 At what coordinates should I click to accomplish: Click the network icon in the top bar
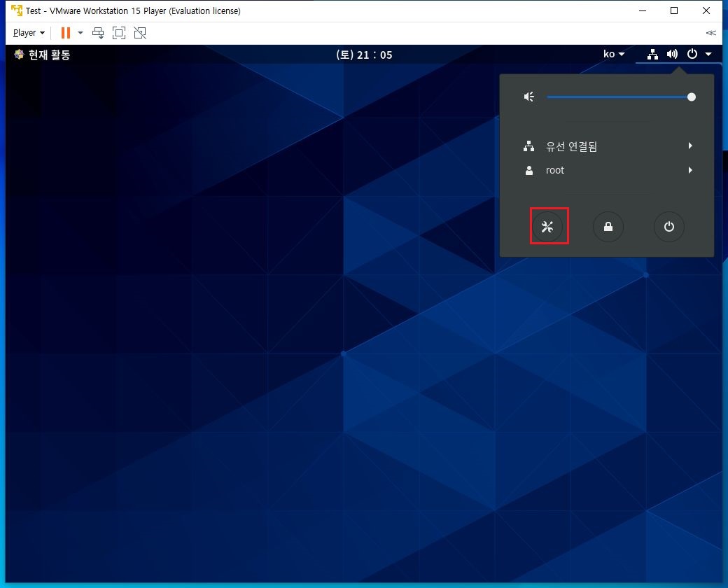(x=652, y=55)
